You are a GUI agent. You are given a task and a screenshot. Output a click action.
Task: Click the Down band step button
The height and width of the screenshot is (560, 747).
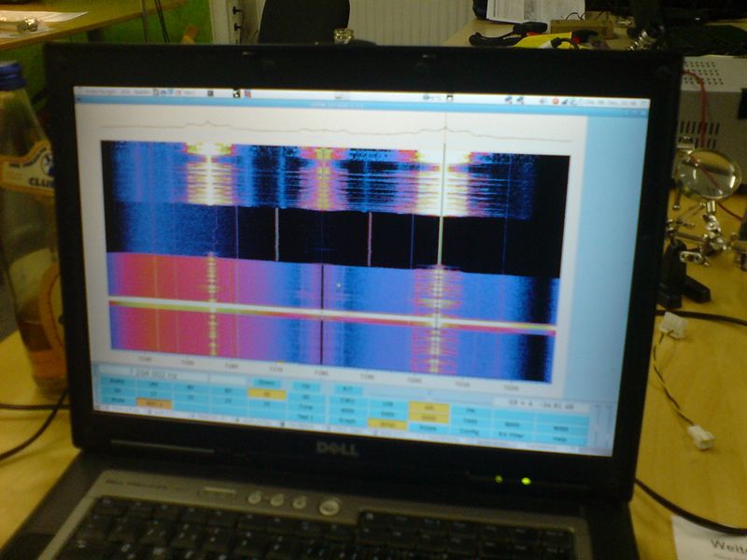click(267, 383)
